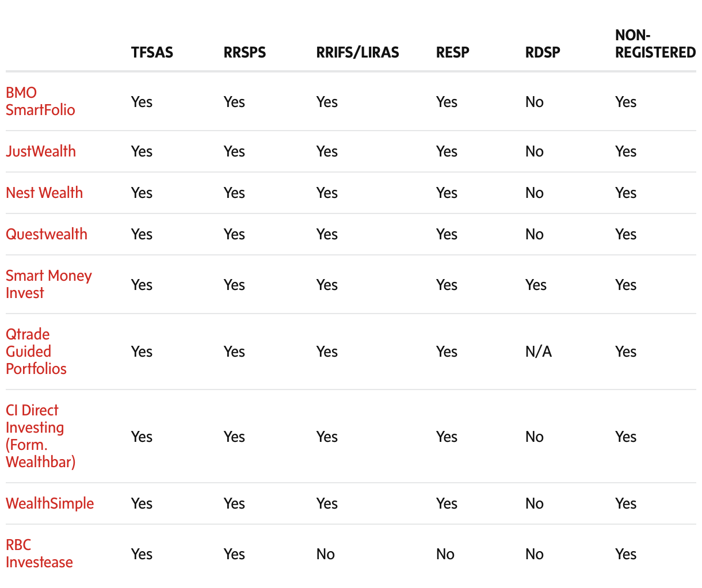The height and width of the screenshot is (588, 702).
Task: Click the N/A cell for Qtrade
Action: pos(538,352)
